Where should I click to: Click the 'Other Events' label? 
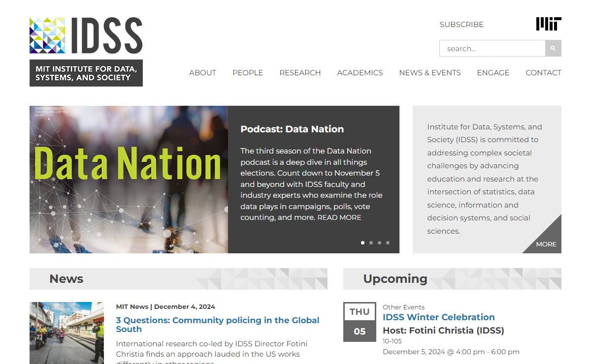coord(403,307)
